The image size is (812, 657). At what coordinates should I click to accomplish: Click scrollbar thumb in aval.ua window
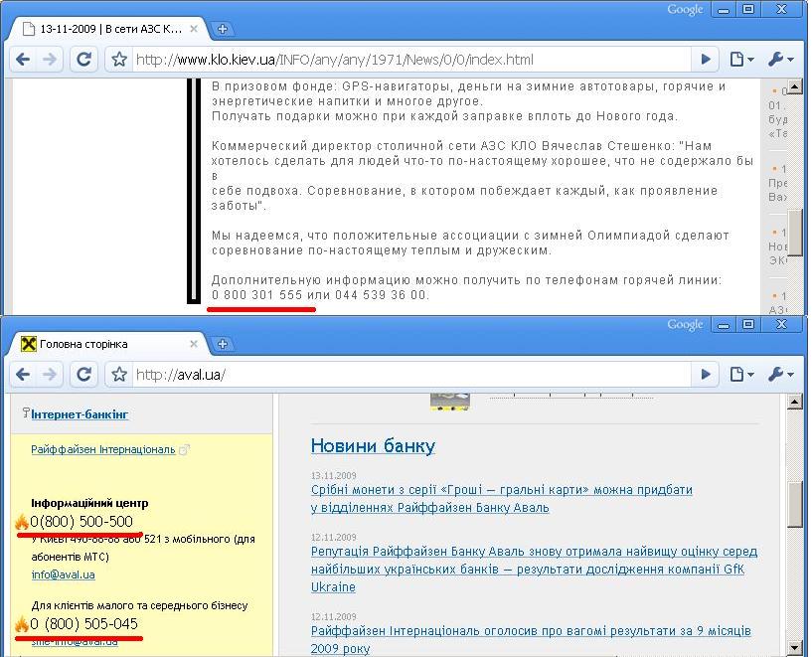[794, 504]
